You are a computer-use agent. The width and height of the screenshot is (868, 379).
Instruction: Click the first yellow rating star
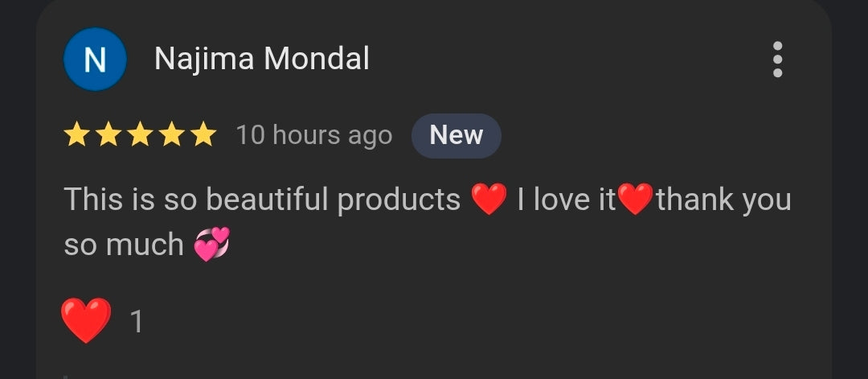click(77, 135)
